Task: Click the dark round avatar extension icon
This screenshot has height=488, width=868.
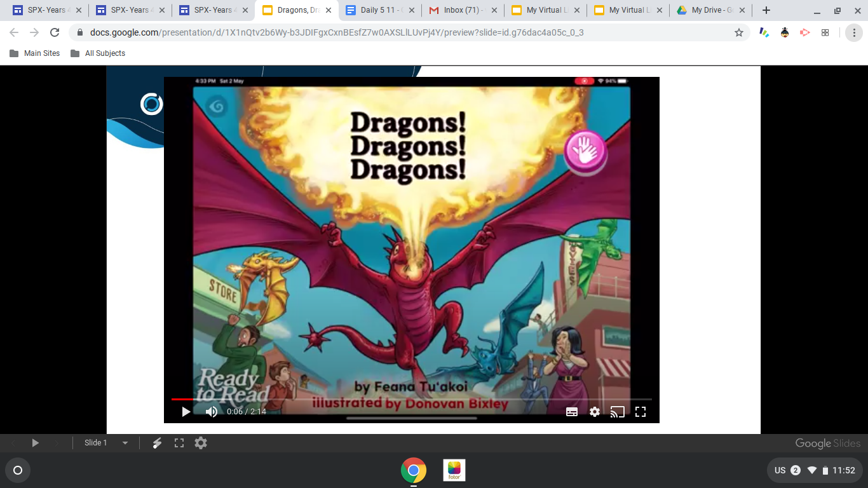Action: (785, 32)
